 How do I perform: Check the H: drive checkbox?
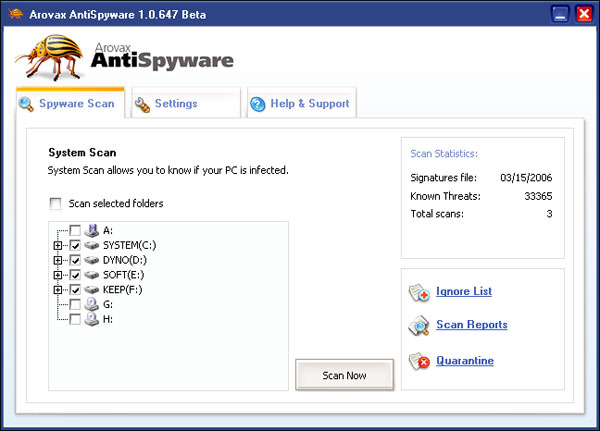click(x=75, y=319)
